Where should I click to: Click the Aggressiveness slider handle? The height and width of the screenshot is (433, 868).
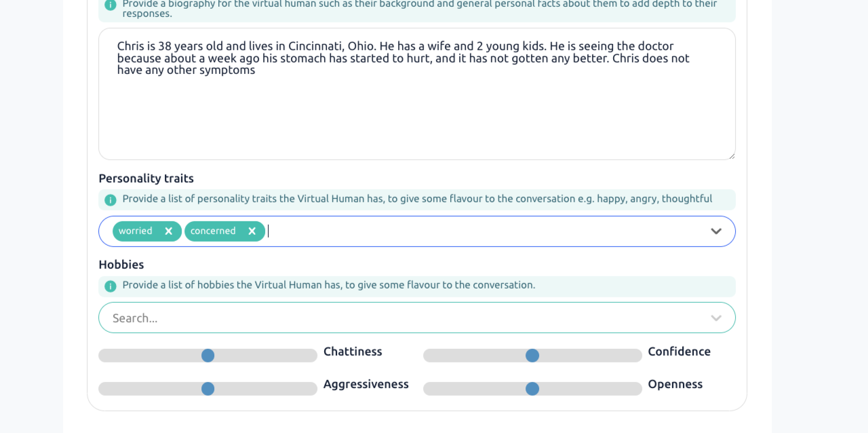click(208, 389)
